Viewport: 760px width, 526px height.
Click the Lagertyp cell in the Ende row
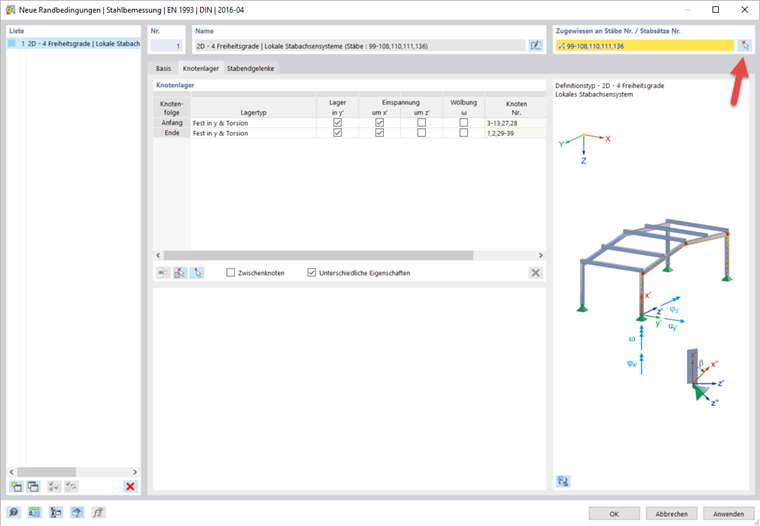pos(253,133)
